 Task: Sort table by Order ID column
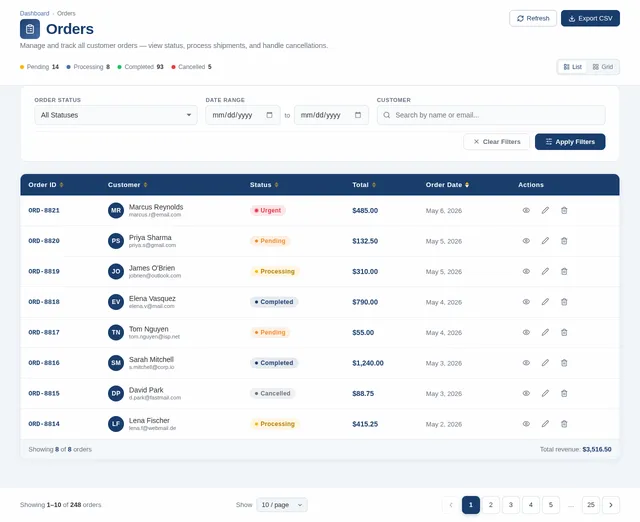click(x=46, y=185)
